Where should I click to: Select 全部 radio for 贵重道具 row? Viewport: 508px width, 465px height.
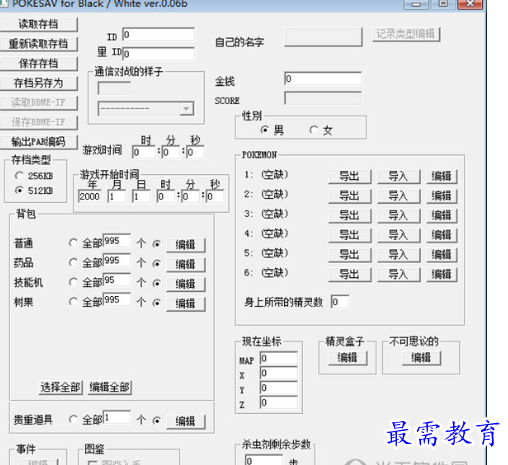(x=73, y=419)
